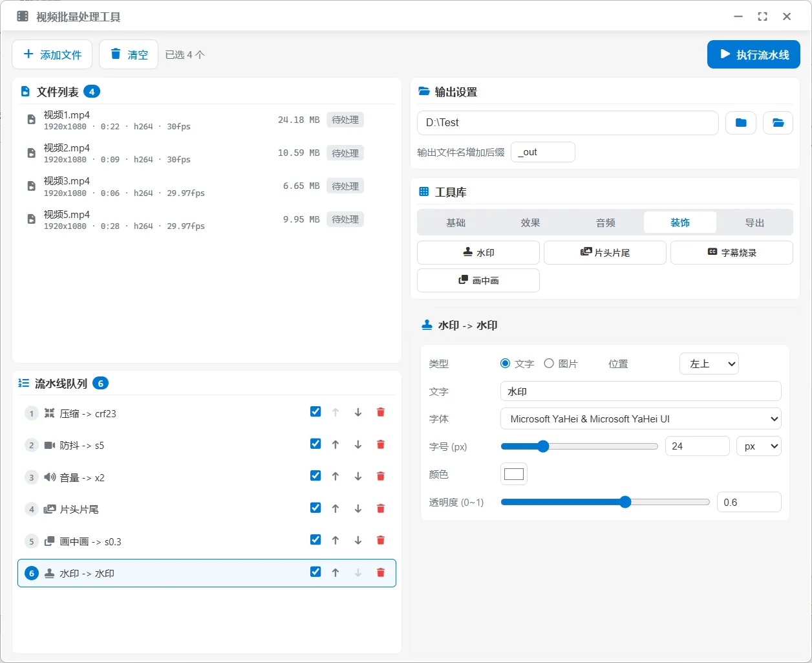Move 画中画 -> s0.3 step up

coord(335,541)
